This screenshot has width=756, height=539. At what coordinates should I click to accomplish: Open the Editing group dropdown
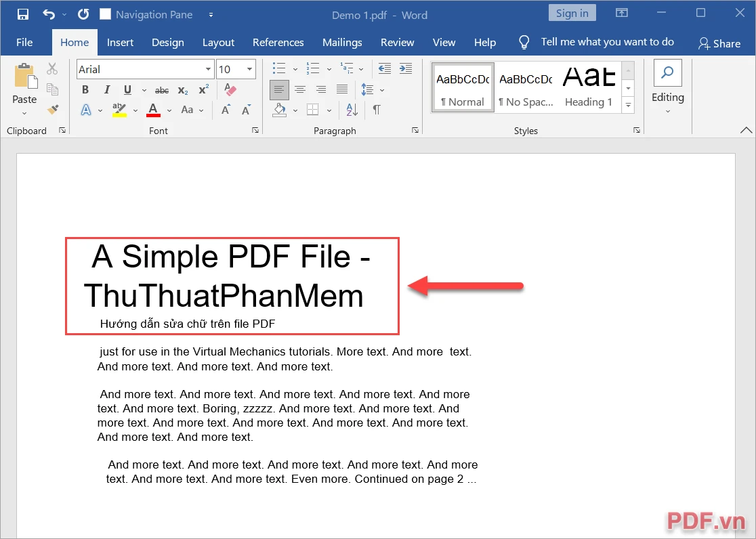click(668, 111)
